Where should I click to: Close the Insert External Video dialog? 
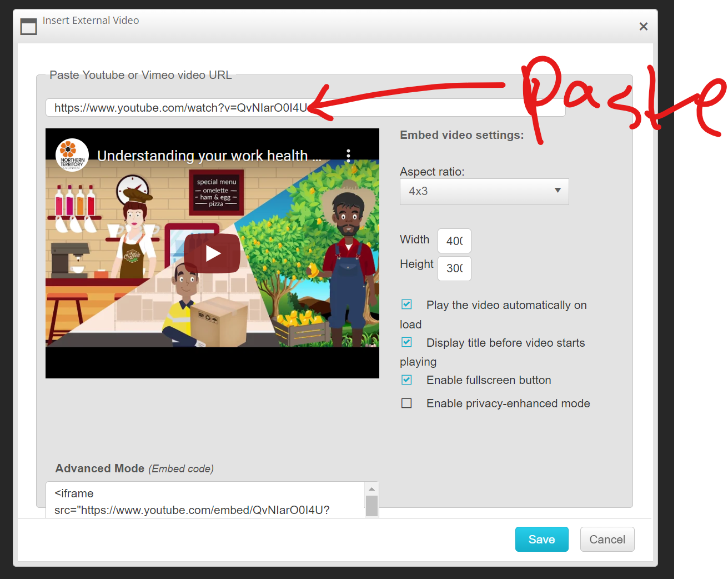click(x=644, y=26)
